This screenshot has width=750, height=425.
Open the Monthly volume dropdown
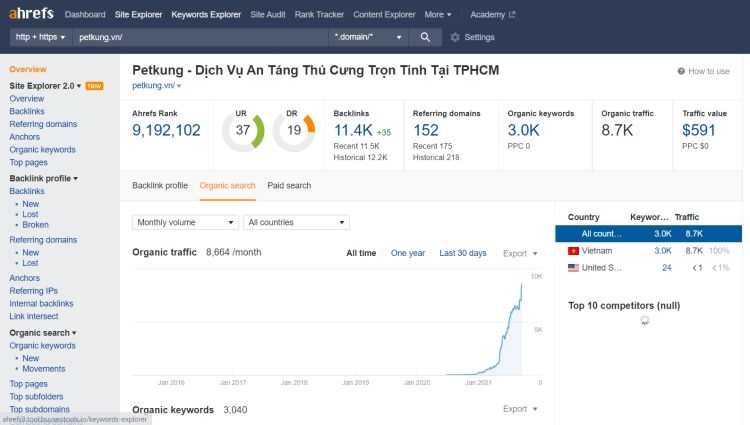[x=185, y=222]
